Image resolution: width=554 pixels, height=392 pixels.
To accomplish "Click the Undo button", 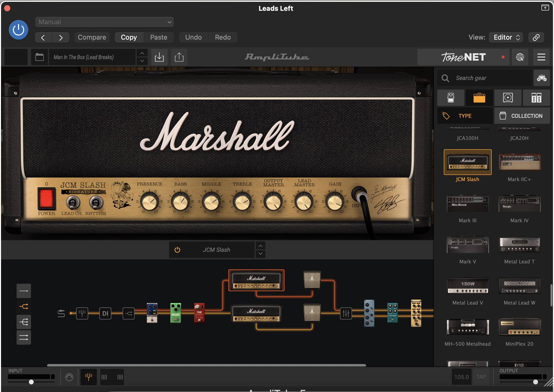I will coord(193,38).
